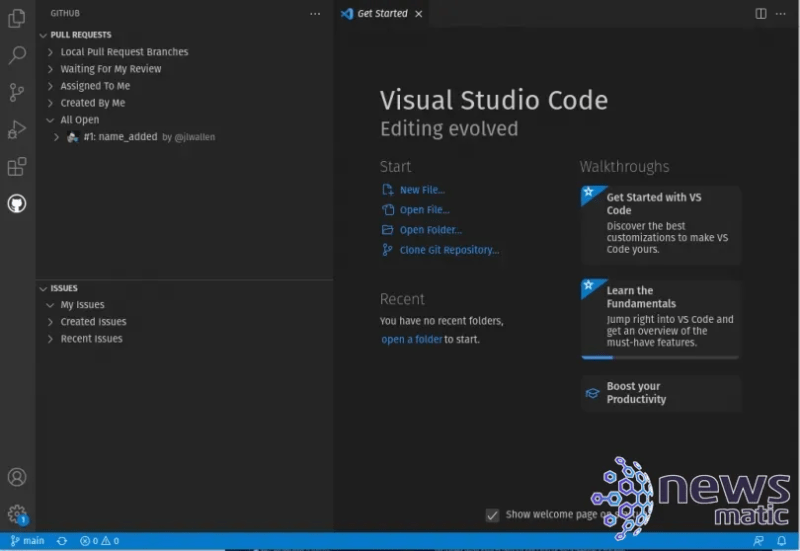Viewport: 800px width, 551px height.
Task: Expand Recent Issues group
Action: coord(50,339)
